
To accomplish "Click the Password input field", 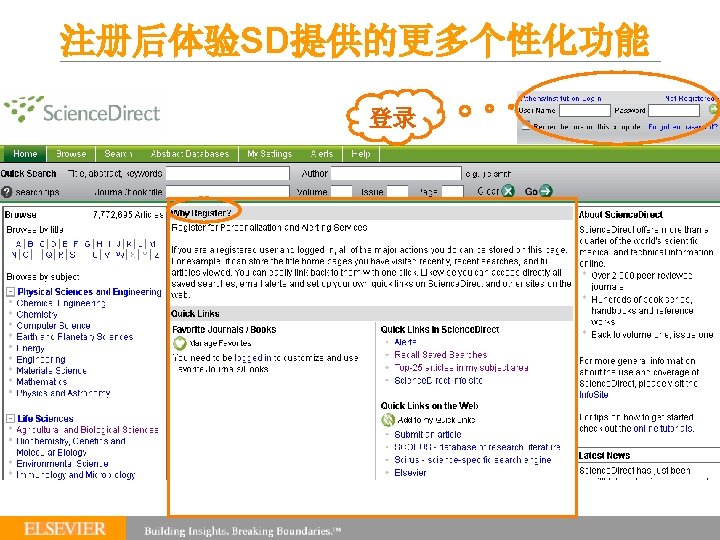I will (x=674, y=111).
